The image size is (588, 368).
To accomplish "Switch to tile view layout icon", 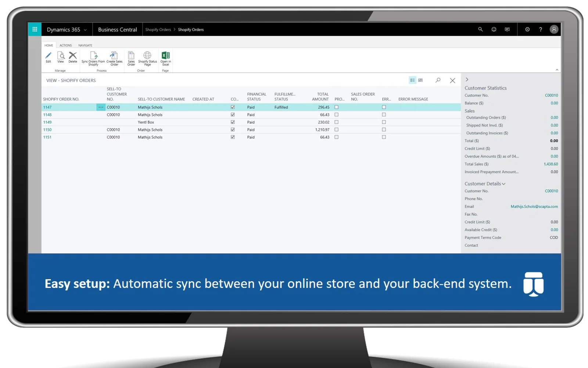I will pyautogui.click(x=420, y=80).
